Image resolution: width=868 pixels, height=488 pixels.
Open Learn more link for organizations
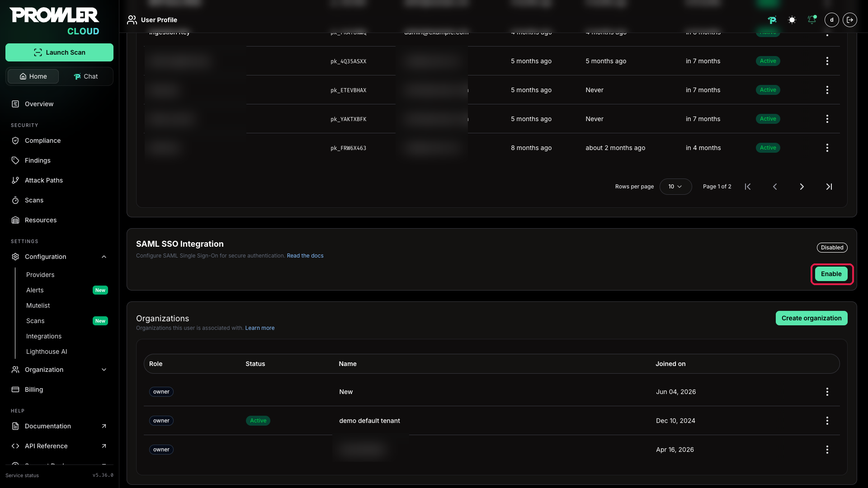coord(260,328)
